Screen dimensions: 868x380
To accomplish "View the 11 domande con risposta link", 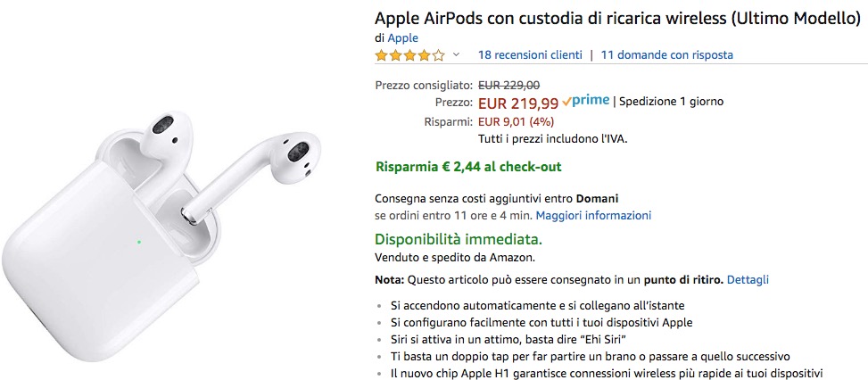I will point(666,55).
